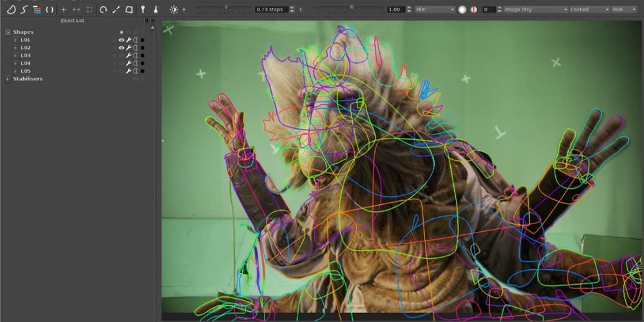Image resolution: width=644 pixels, height=322 pixels.
Task: Open the RGB channel dropdown
Action: [626, 10]
